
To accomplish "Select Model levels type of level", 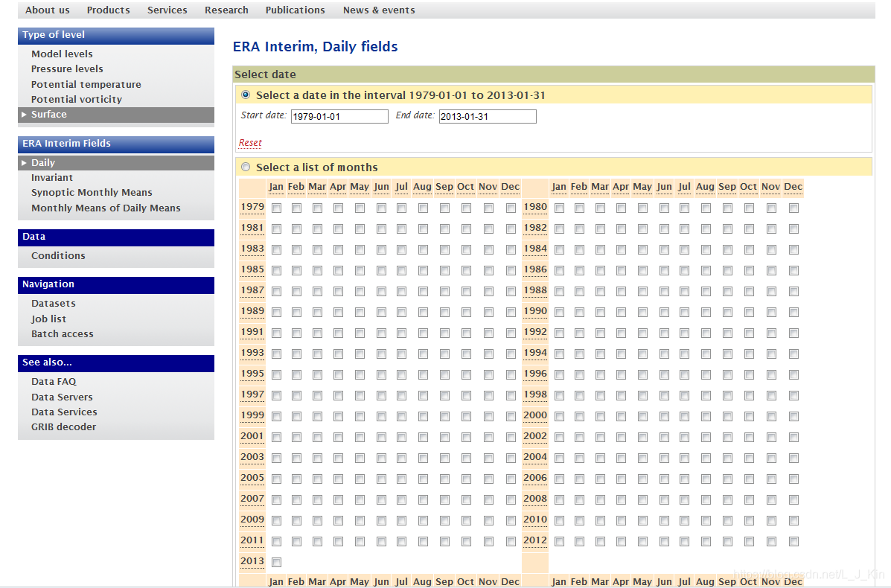I will [x=62, y=54].
